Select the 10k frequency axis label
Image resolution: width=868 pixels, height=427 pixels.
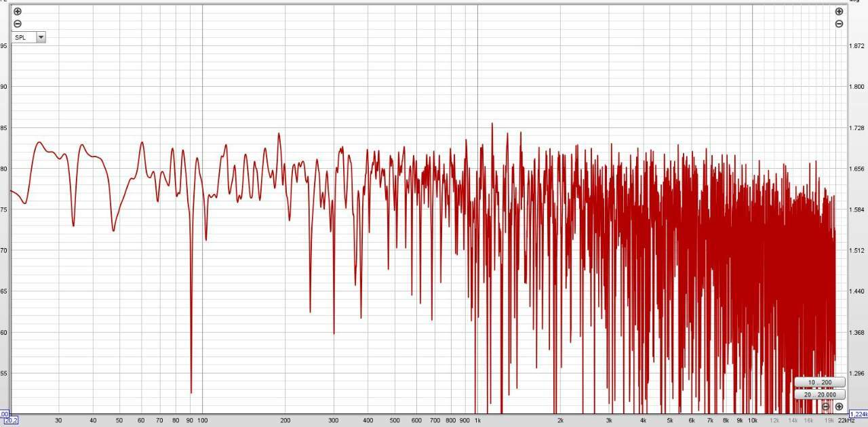tap(752, 420)
